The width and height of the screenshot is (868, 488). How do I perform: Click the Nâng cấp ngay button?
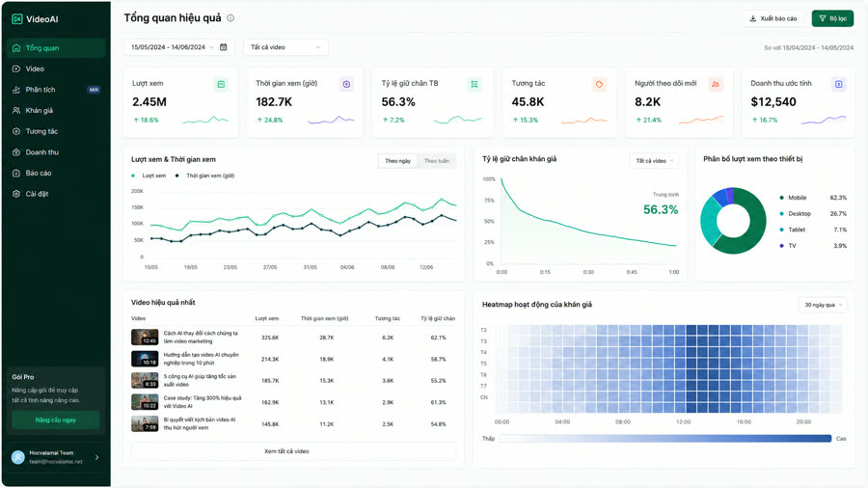(56, 420)
